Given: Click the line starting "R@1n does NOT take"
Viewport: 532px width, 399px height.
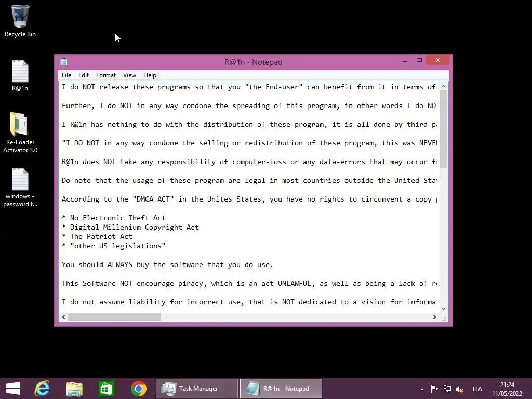Looking at the screenshot, I should pos(249,162).
